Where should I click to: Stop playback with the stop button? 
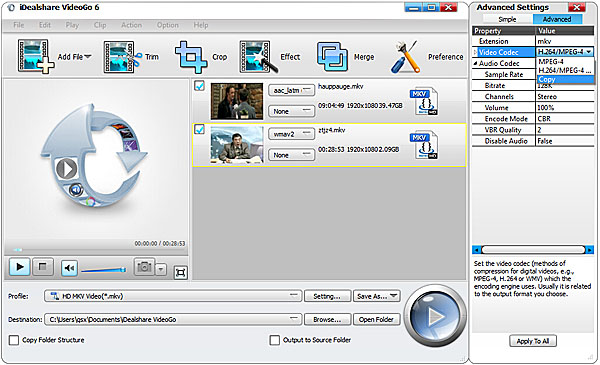[43, 267]
